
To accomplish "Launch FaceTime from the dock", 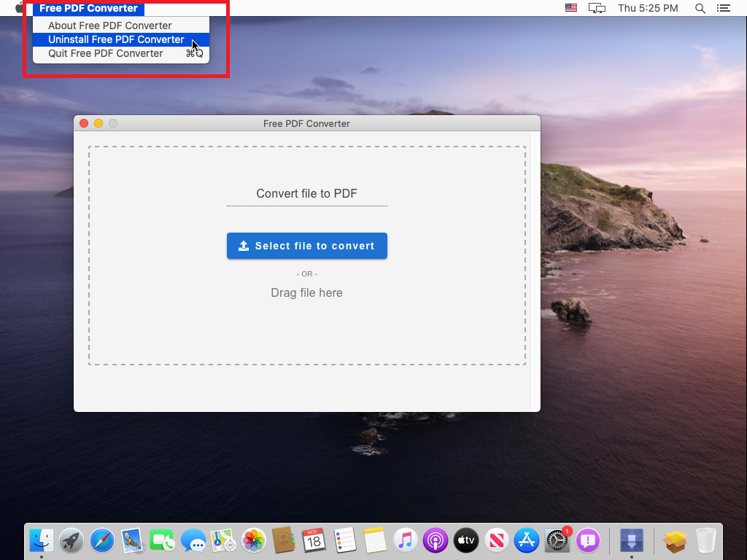I will point(163,541).
